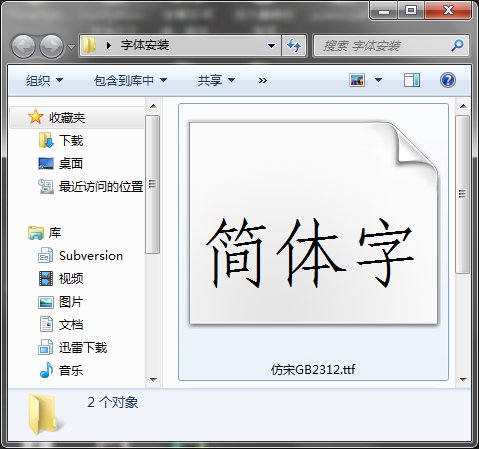The width and height of the screenshot is (479, 449).
Task: Minimize the 字体安装 window
Action: (384, 11)
